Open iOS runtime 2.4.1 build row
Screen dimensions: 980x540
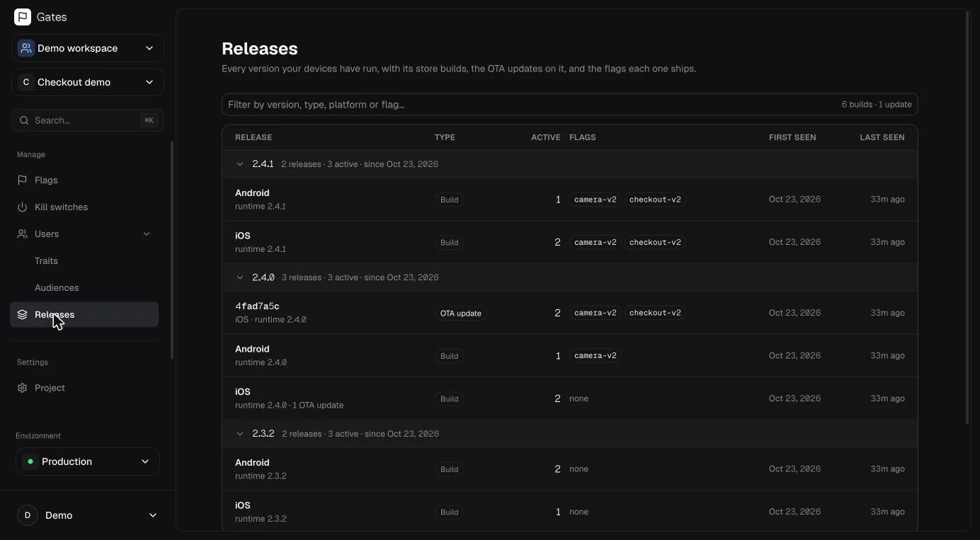[x=570, y=242]
